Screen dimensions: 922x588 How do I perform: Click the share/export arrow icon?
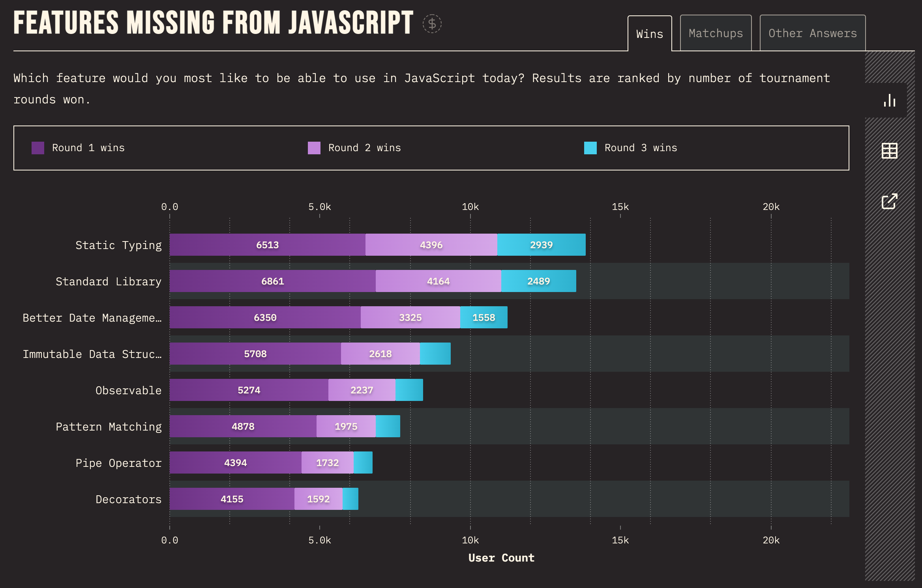(x=889, y=201)
